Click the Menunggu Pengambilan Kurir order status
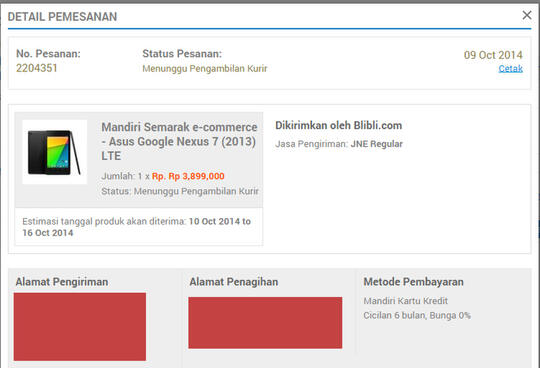Image resolution: width=540 pixels, height=368 pixels. (205, 69)
